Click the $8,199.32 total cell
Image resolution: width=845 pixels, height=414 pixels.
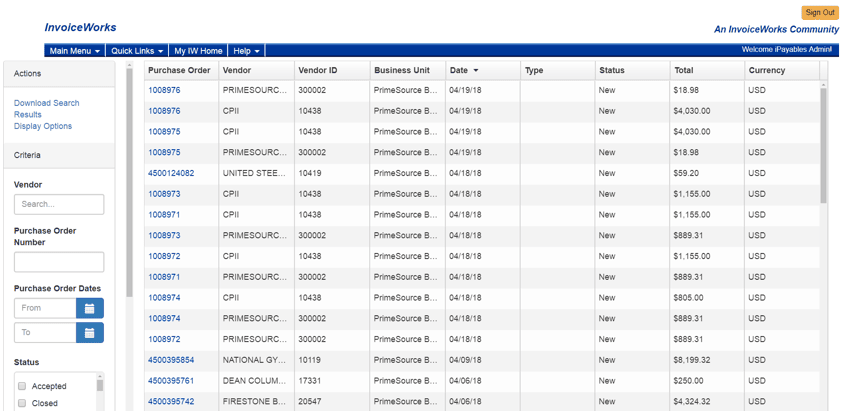click(708, 360)
